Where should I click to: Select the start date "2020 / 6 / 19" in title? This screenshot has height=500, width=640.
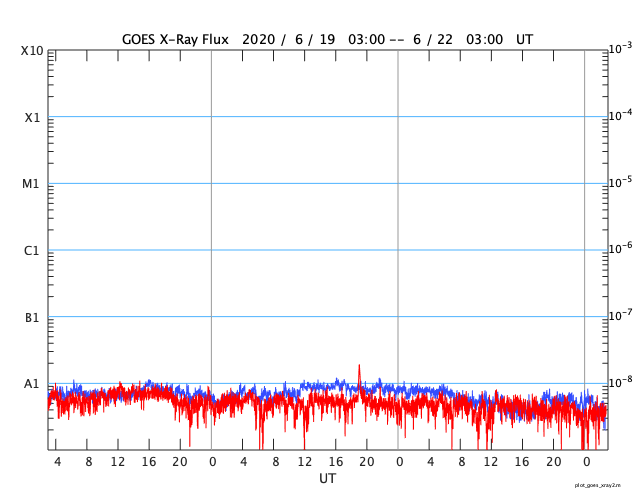pyautogui.click(x=289, y=40)
